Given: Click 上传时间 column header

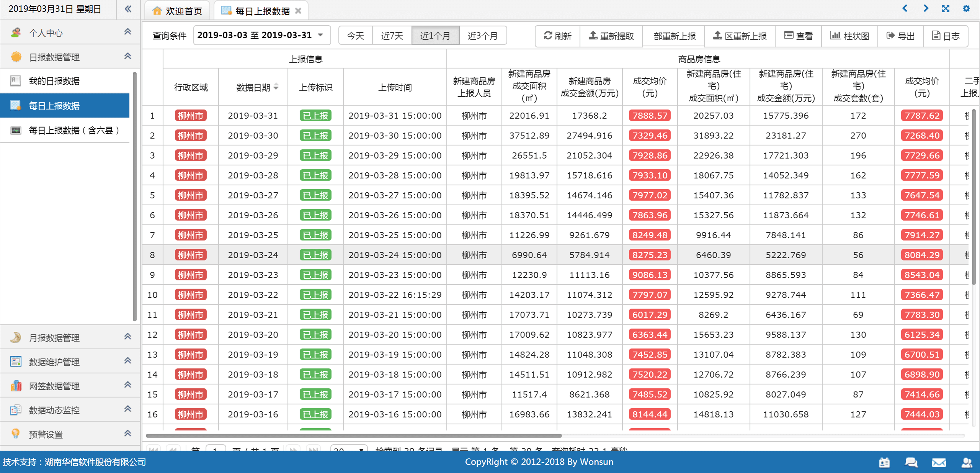Looking at the screenshot, I should tap(395, 87).
